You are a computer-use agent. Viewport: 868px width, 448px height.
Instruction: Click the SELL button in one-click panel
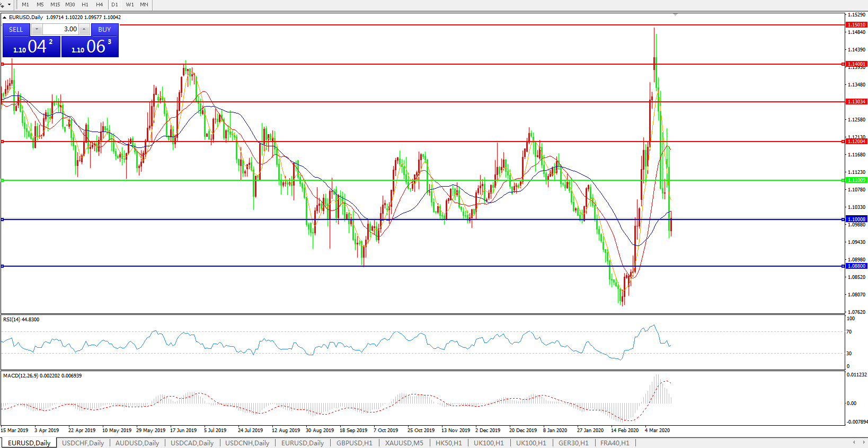16,30
